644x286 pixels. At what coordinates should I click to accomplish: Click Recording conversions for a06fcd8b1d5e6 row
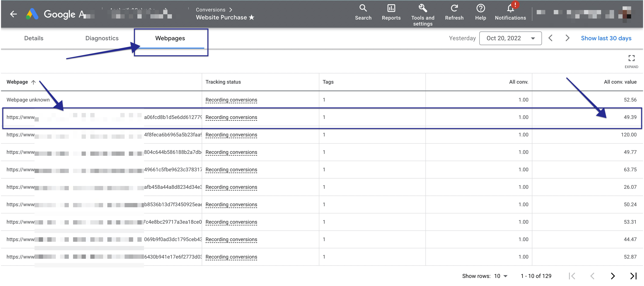(x=231, y=117)
